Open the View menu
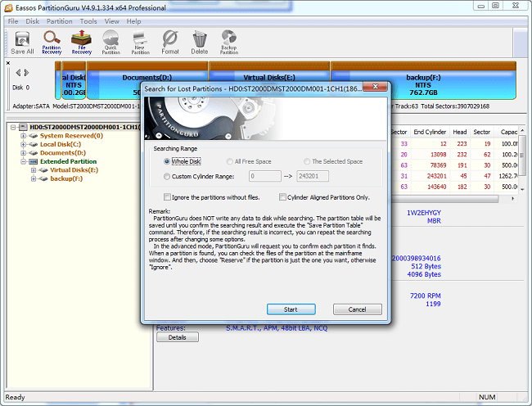532x406 pixels. click(x=111, y=21)
